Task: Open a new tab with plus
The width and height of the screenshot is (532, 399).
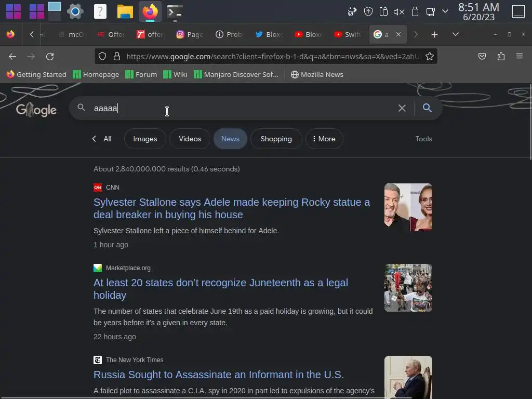Action: (x=434, y=34)
